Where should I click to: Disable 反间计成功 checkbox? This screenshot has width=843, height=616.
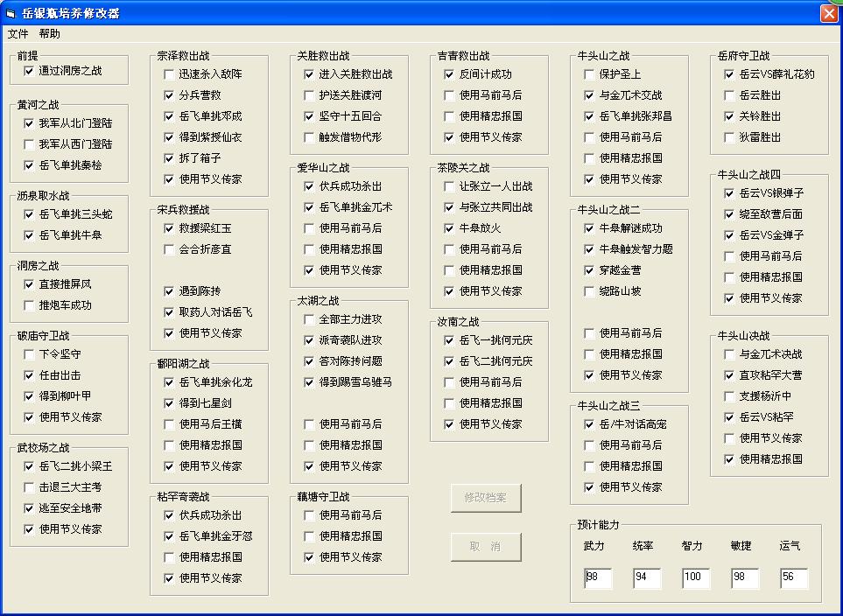coord(450,74)
